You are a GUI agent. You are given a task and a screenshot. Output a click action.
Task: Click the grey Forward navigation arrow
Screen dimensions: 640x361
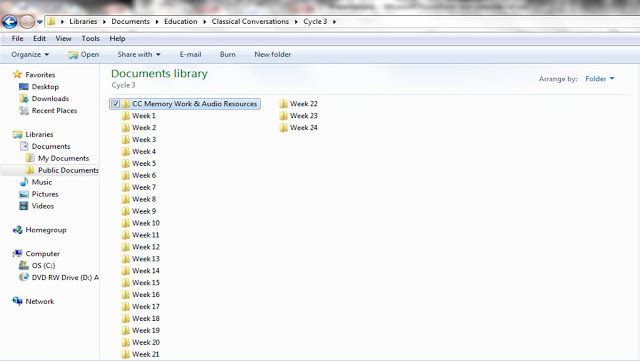click(x=27, y=22)
